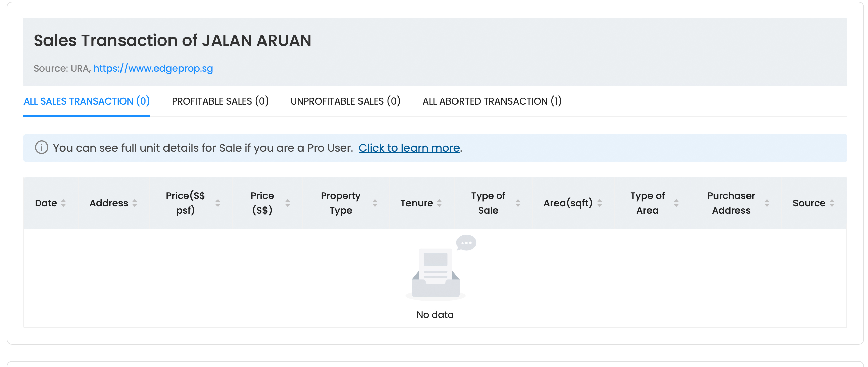Click Type of Sale sort arrows
The width and height of the screenshot is (868, 367).
coord(518,203)
